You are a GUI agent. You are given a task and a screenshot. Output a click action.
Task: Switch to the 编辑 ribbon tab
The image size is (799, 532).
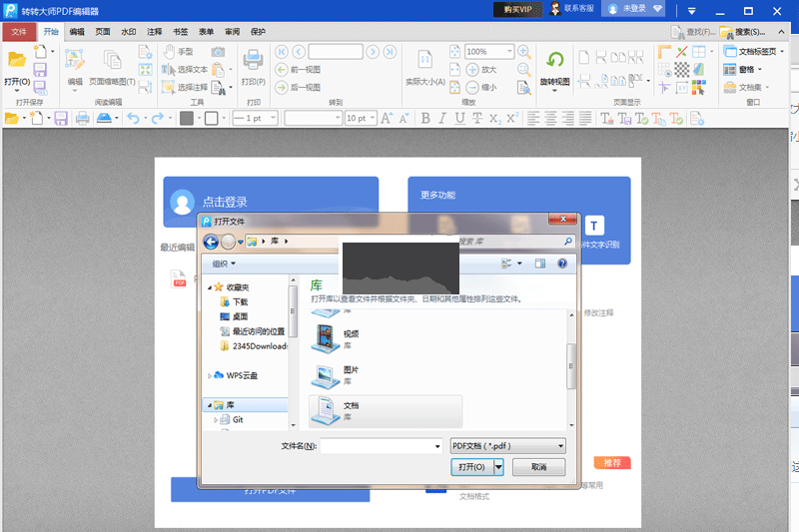tap(77, 32)
